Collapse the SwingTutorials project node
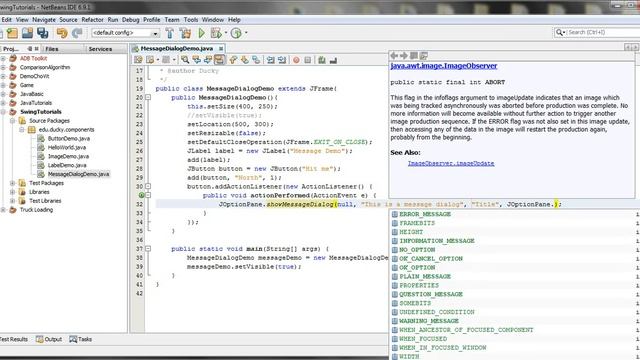This screenshot has height=360, width=640. (x=3, y=112)
